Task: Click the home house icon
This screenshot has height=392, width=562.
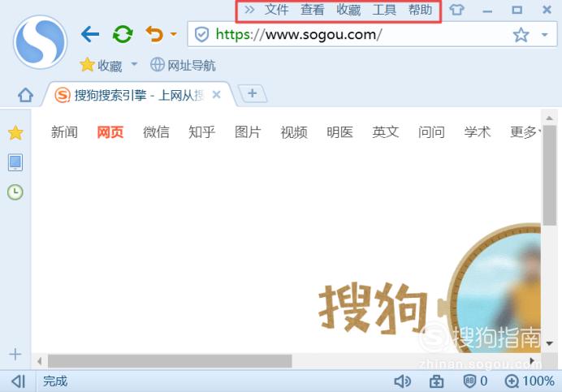Action: 25,95
